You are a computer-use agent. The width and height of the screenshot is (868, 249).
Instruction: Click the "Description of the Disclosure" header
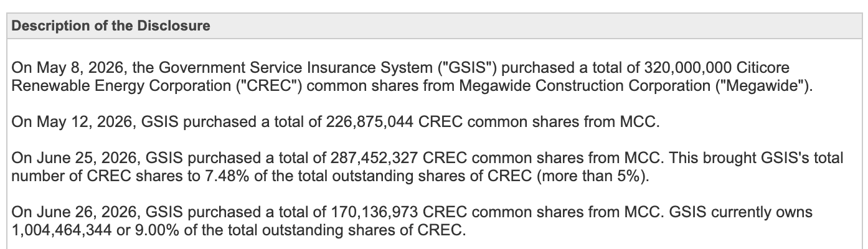coord(111,26)
